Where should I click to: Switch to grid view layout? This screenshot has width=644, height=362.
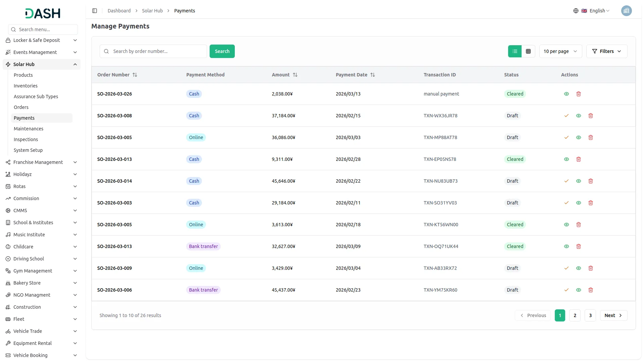pos(528,51)
